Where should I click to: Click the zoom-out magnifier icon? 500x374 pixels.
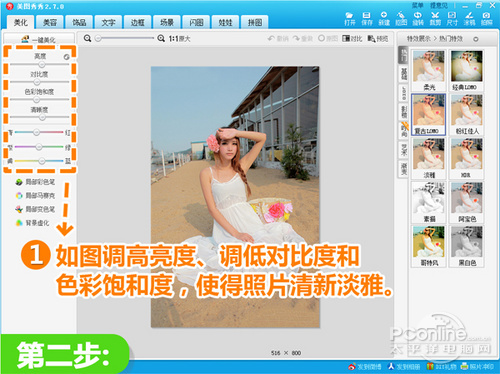point(87,38)
